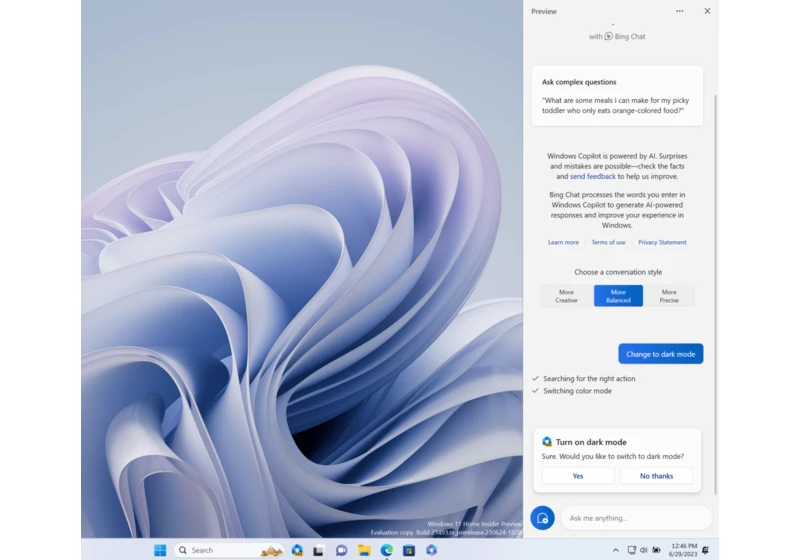Launch Microsoft Edge from the taskbar
800x560 pixels.
(x=386, y=550)
